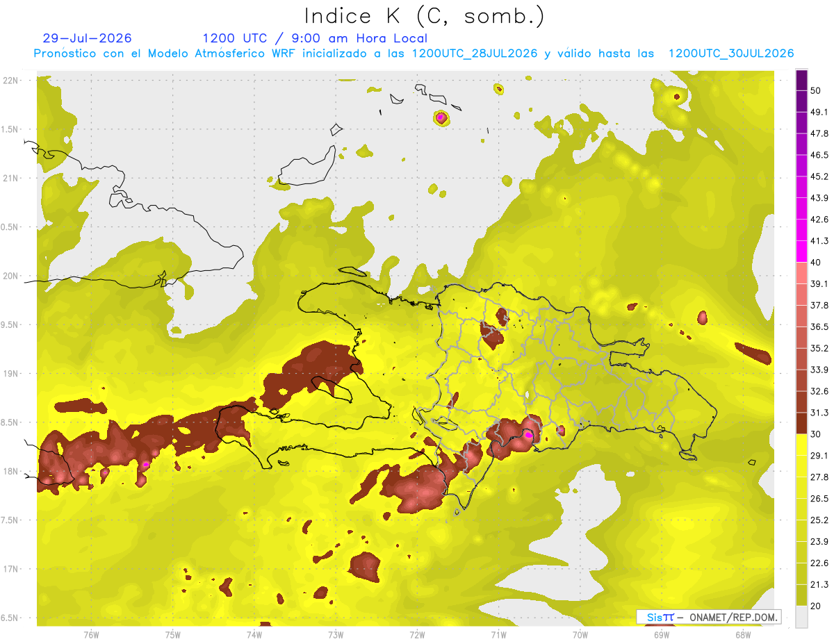The image size is (834, 644).
Task: Click the "1200 UTC / 9:00 am Hora Local" label
Action: (x=315, y=38)
